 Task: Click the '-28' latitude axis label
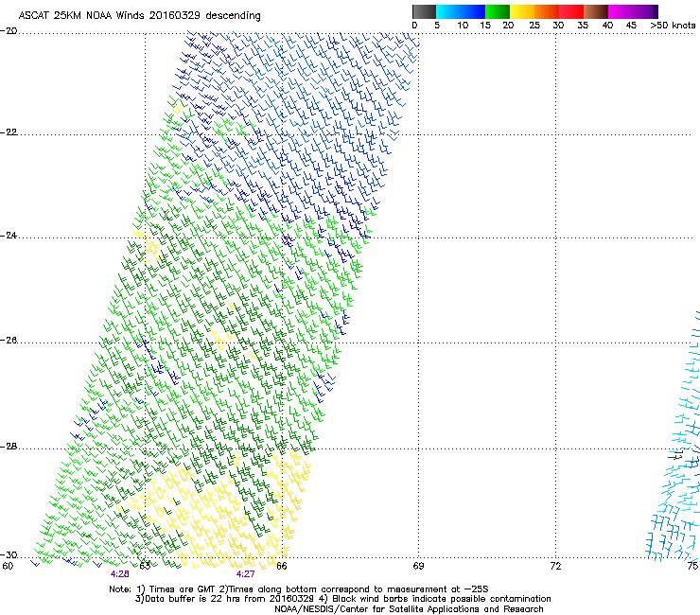pyautogui.click(x=9, y=447)
